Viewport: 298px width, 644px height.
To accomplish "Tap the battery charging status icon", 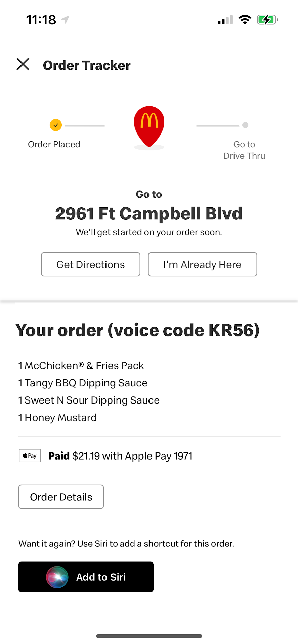I will tap(267, 20).
